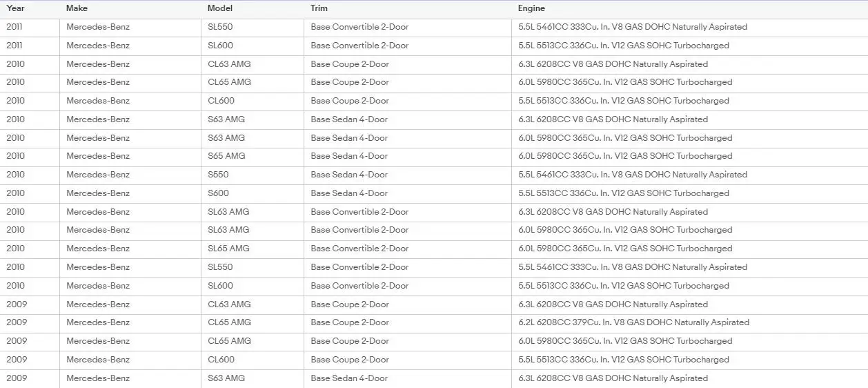Click the 2010 year cell in the S65 AMG row
This screenshot has height=388, width=868.
point(30,157)
